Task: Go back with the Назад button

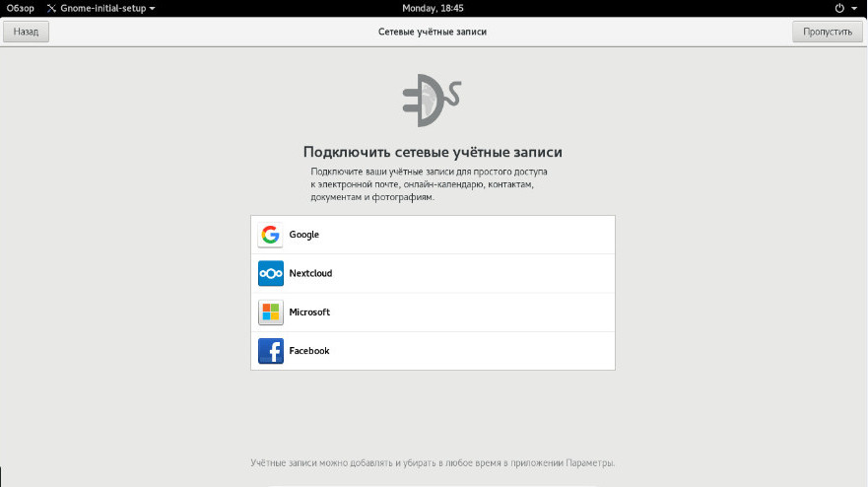Action: pyautogui.click(x=26, y=32)
